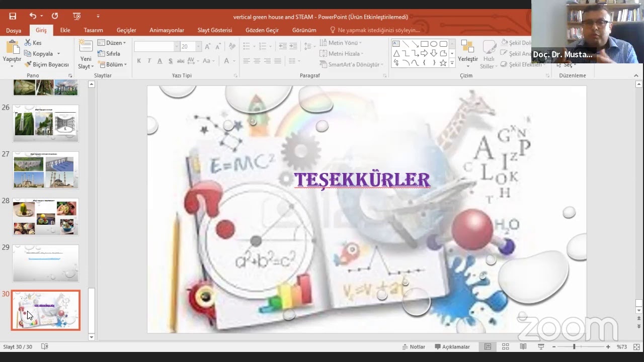Click the Save icon in title bar
The image size is (644, 362).
tap(13, 16)
